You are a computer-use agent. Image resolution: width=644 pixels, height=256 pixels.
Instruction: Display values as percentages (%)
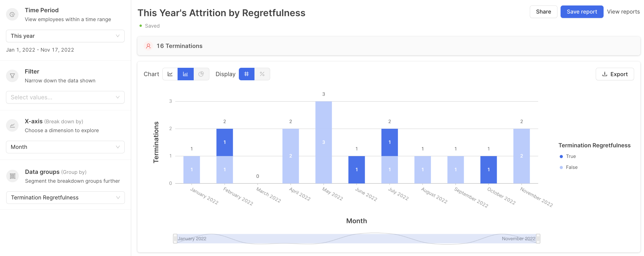point(262,74)
